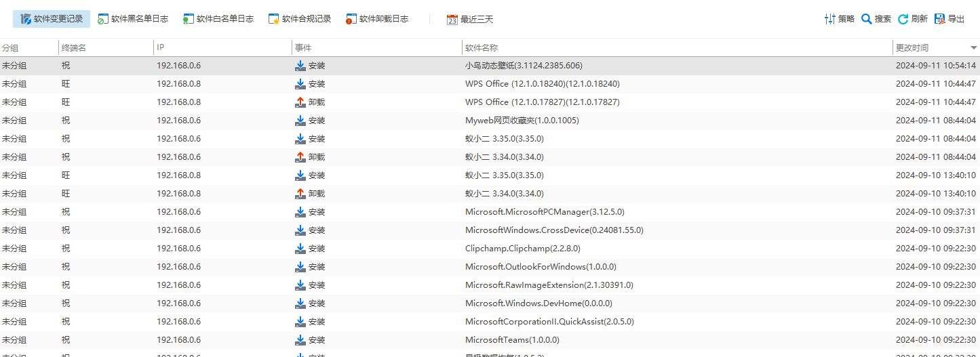980x357 pixels.
Task: Sort by the 终端名 column header
Action: [106, 47]
